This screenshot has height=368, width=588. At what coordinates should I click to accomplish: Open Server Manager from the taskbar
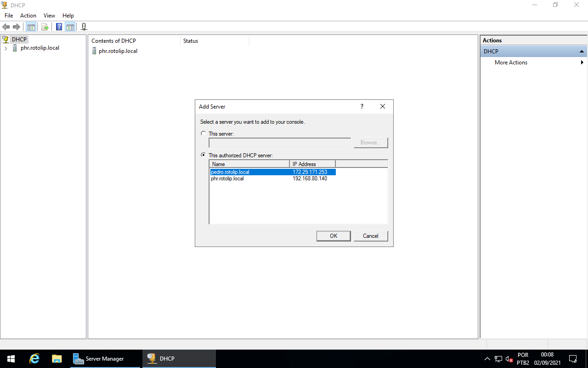(104, 358)
